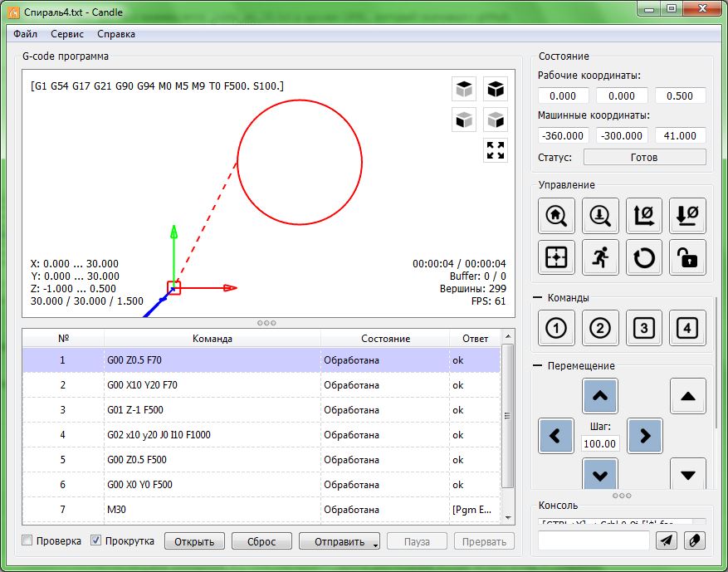This screenshot has width=728, height=572.
Task: Select the left view cube icon
Action: tap(496, 120)
